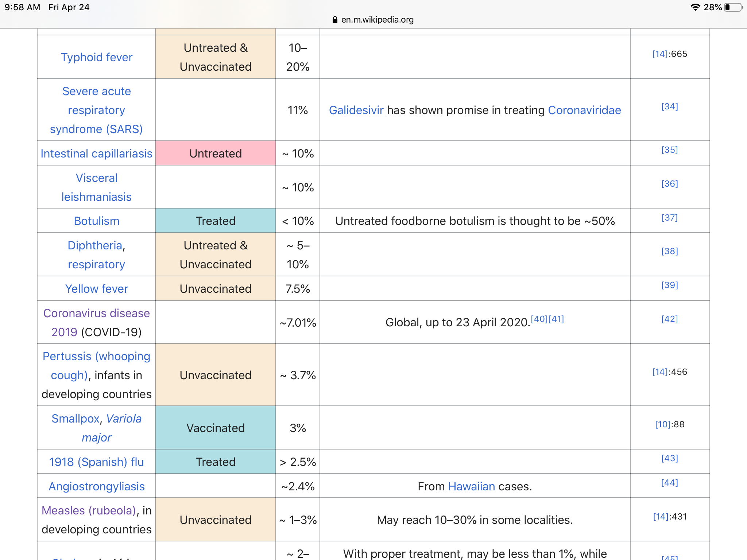Tap the battery indicator icon

734,7
